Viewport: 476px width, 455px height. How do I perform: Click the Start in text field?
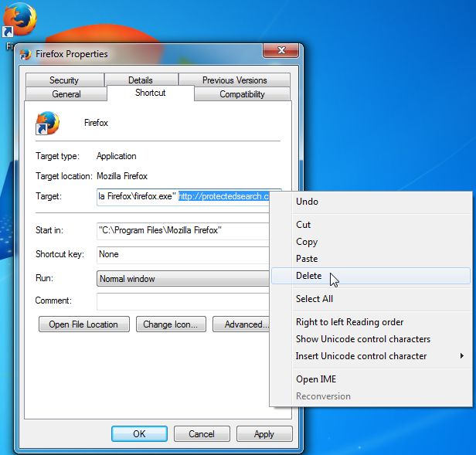coord(183,231)
